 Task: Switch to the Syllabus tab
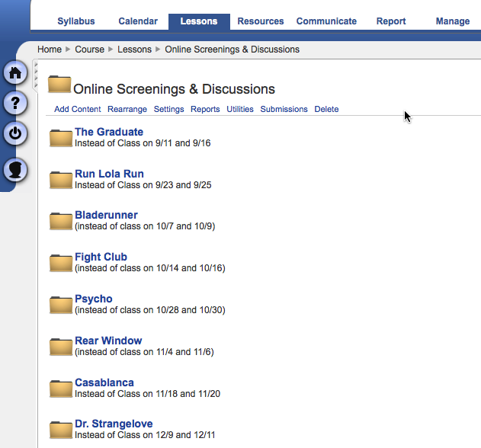(76, 21)
